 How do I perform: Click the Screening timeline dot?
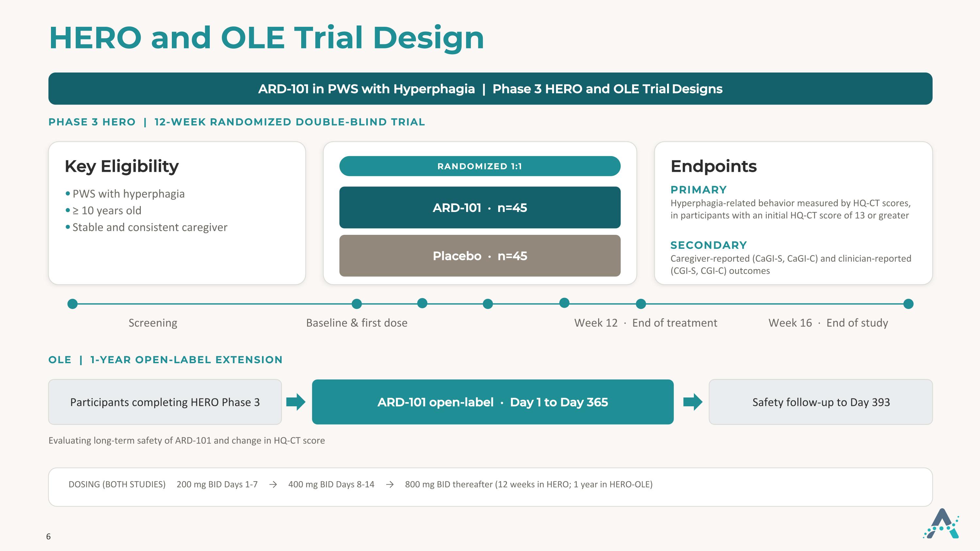pyautogui.click(x=72, y=304)
